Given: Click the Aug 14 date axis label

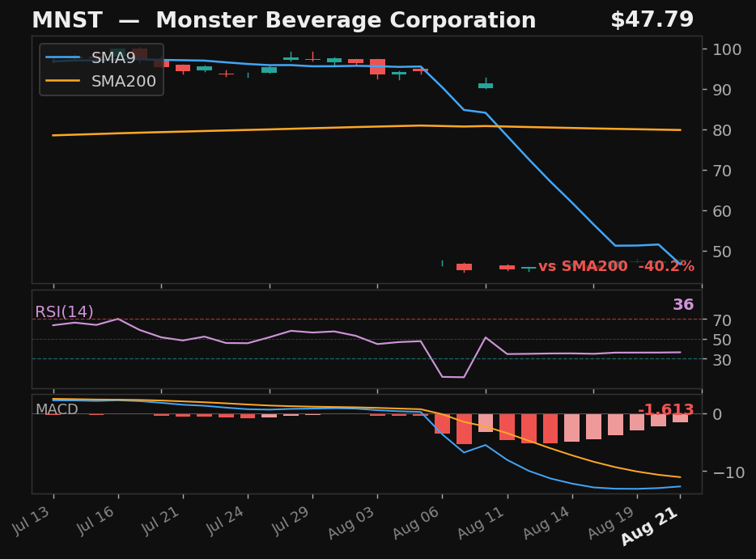Looking at the screenshot, I should pos(546,523).
